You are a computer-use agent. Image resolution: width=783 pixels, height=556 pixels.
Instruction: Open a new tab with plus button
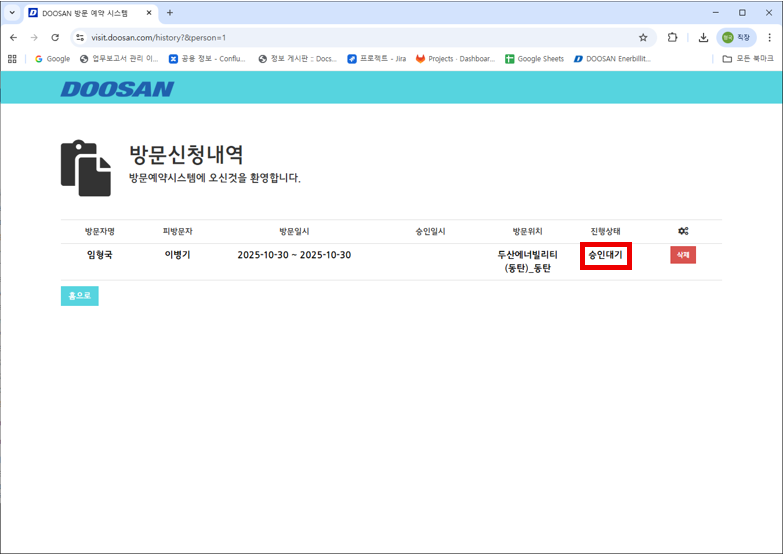pyautogui.click(x=169, y=13)
